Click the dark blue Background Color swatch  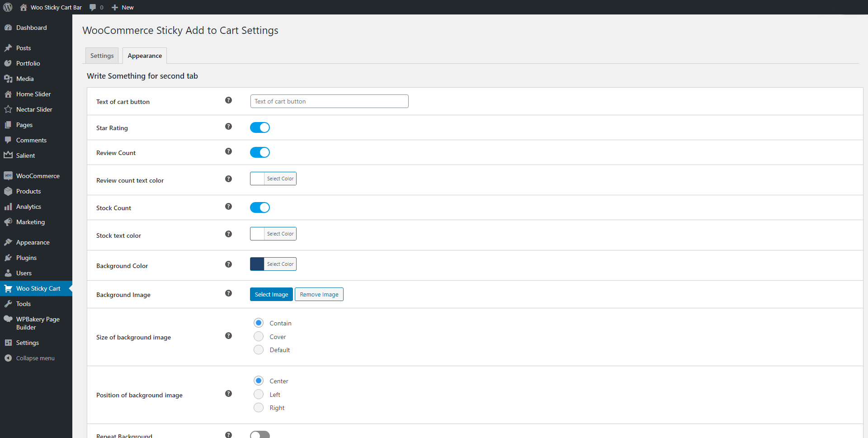click(257, 264)
